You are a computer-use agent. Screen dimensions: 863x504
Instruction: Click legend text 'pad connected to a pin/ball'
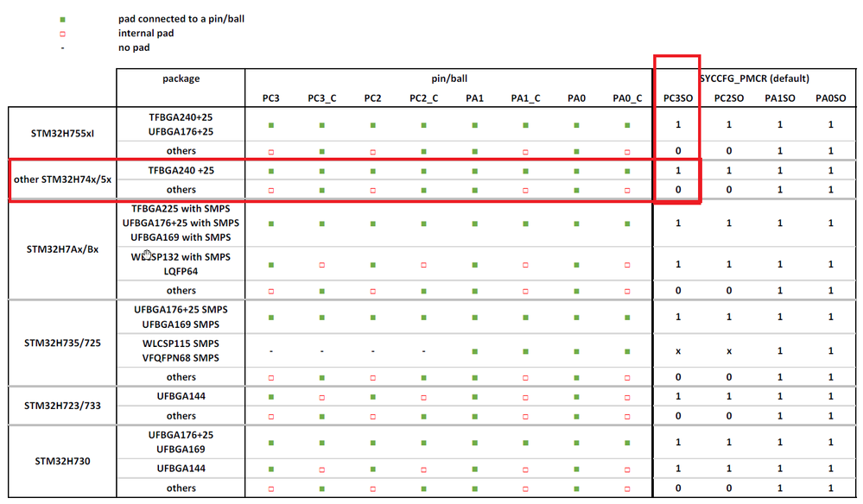[181, 19]
